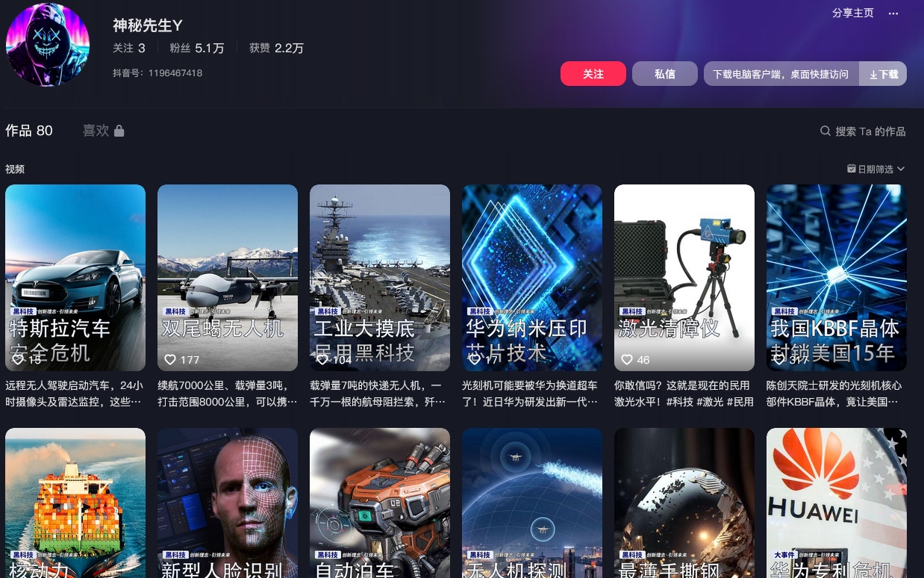Click the 视频 section label

coord(15,169)
